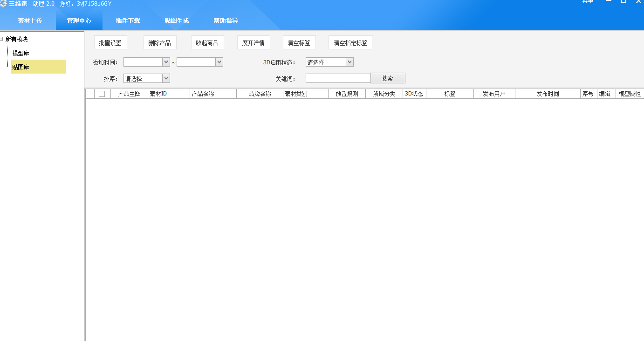Collapse the 所有模块 tree node

pos(1,39)
